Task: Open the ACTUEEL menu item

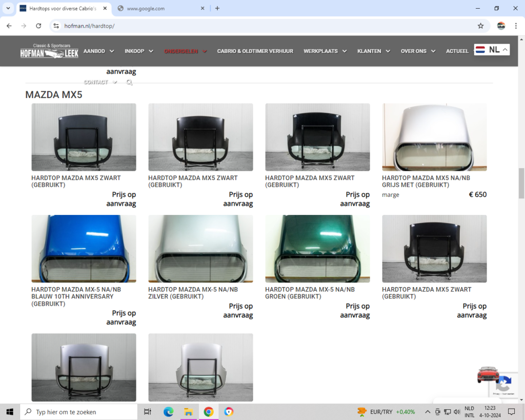Action: (457, 51)
